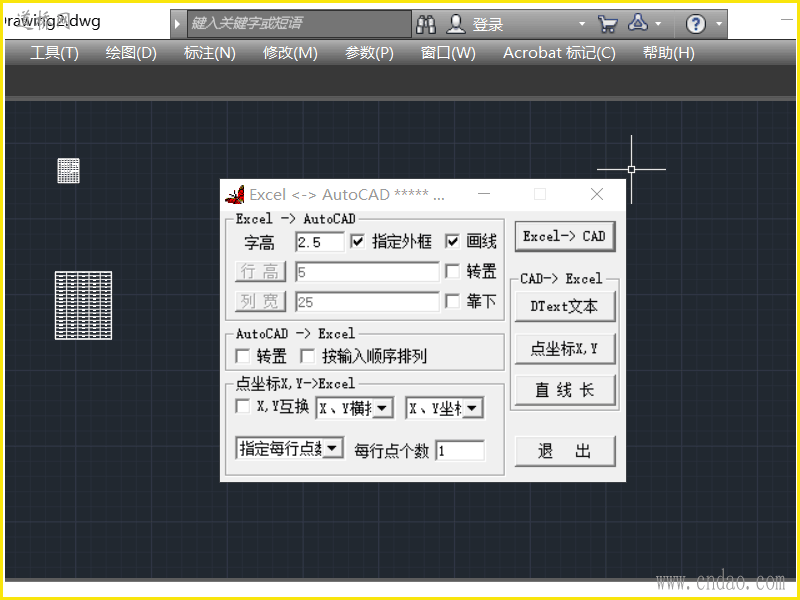Open dropdown arrow beside help icon
The width and height of the screenshot is (800, 600).
coord(719,24)
